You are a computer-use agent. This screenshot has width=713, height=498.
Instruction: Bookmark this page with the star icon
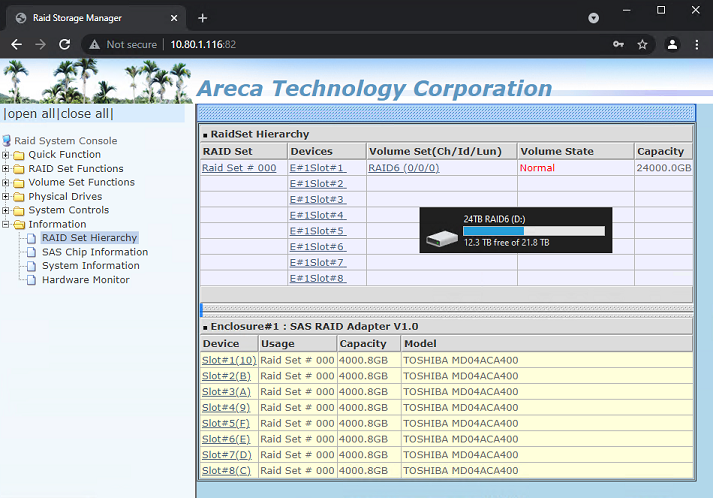[x=642, y=44]
